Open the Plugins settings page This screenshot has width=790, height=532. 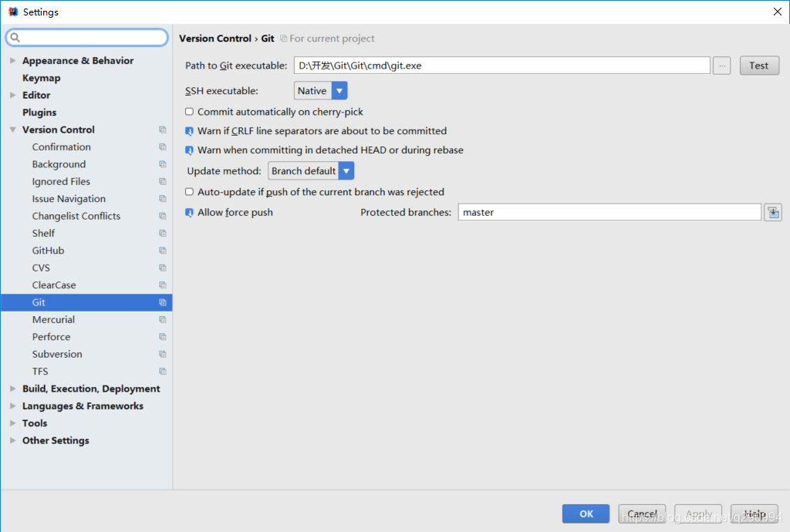(39, 113)
